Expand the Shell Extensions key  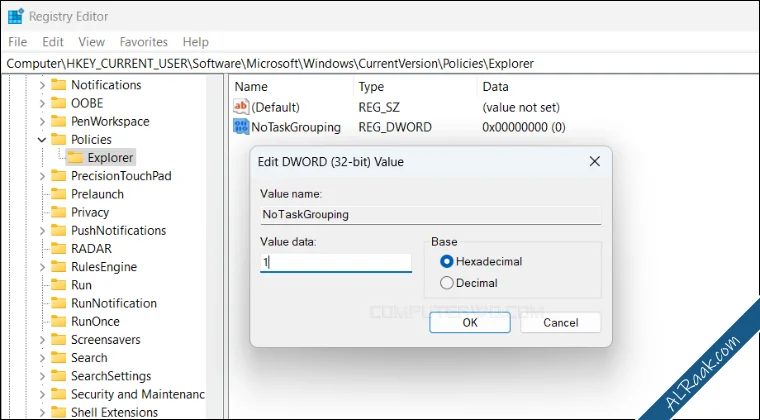[42, 413]
